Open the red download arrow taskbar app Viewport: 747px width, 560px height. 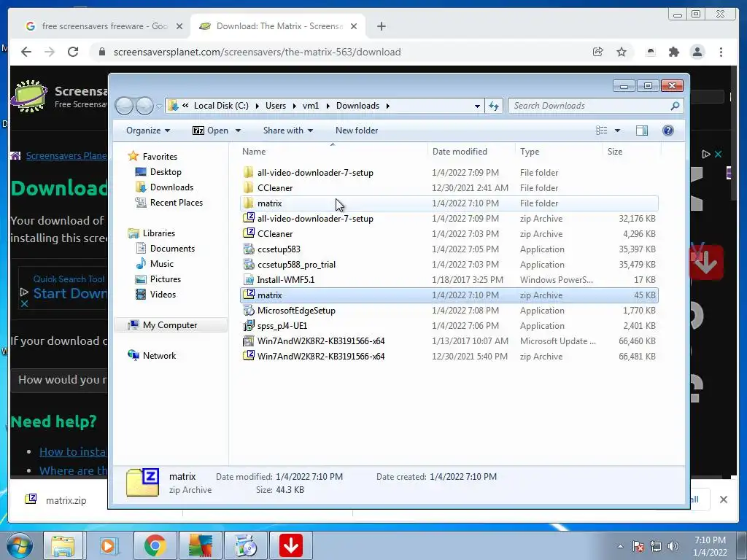click(291, 545)
